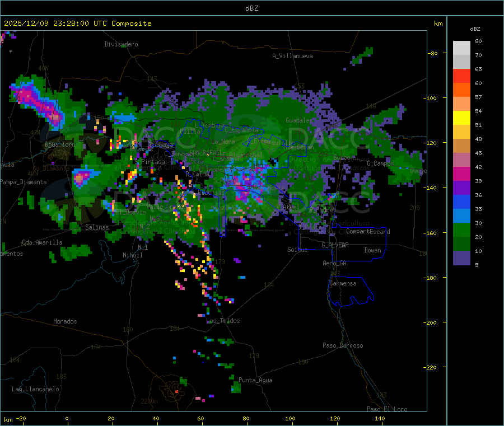The width and height of the screenshot is (504, 426).
Task: Click the Cda_Amarilla place label
Action: click(x=42, y=242)
